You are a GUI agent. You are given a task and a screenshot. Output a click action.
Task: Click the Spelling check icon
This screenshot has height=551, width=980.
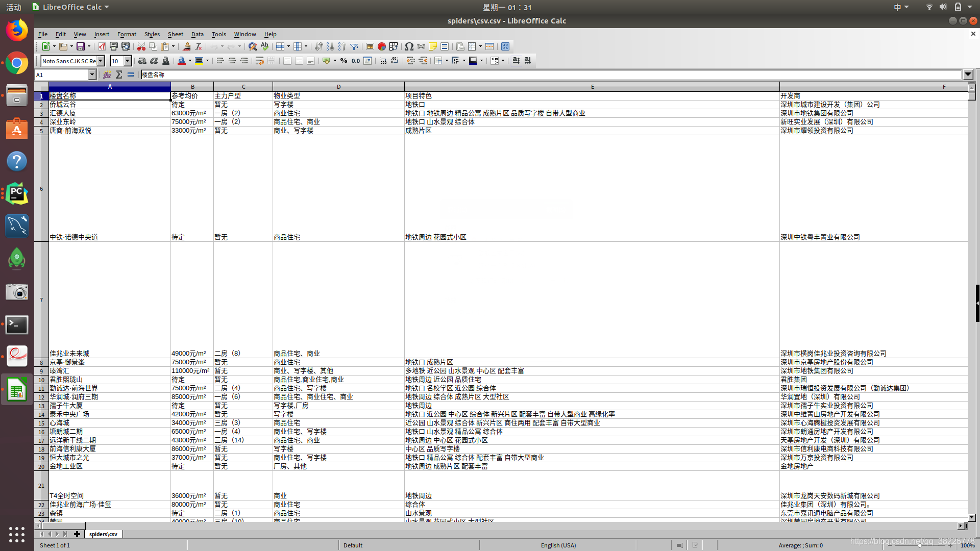[264, 46]
